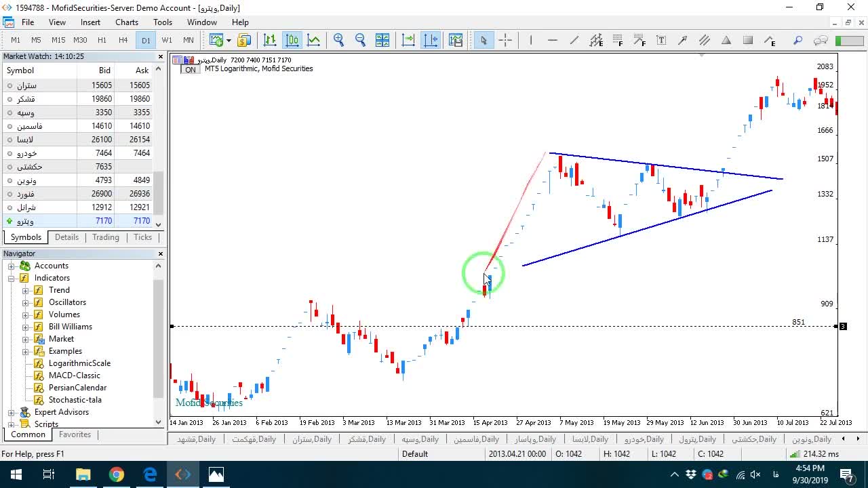Viewport: 868px width, 488px height.
Task: Open the chart templates icon
Action: tap(455, 40)
